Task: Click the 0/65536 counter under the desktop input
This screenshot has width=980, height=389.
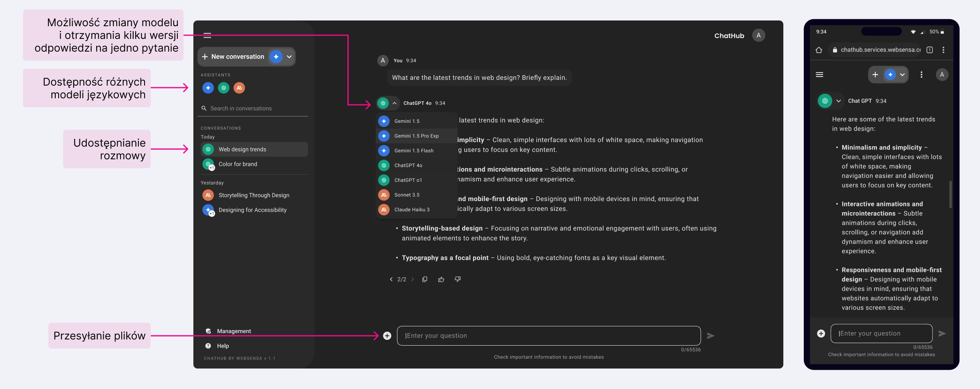Action: [x=691, y=350]
